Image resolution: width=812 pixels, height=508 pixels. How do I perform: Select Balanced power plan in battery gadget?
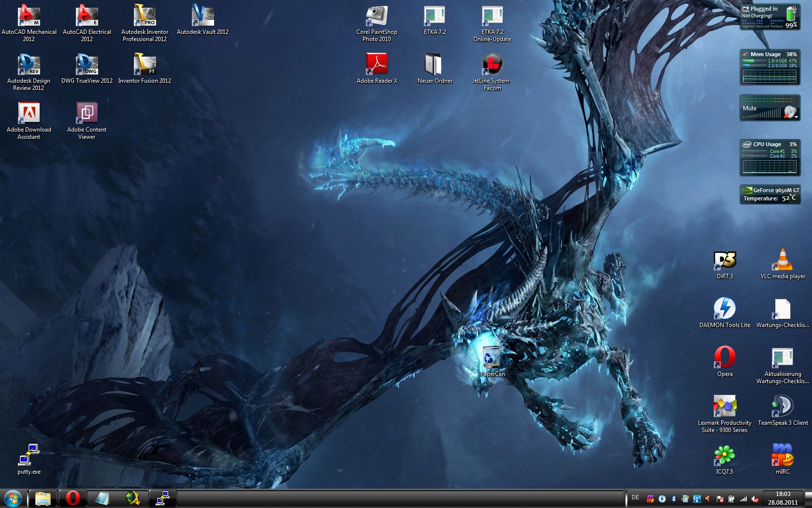(763, 24)
